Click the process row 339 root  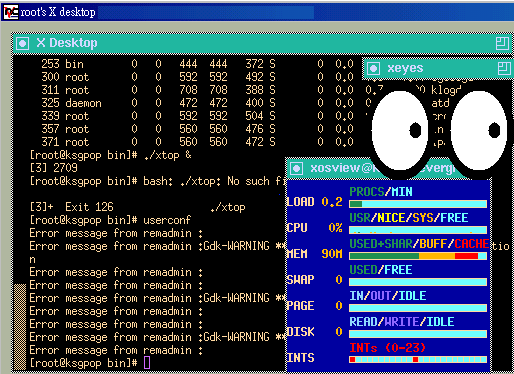pyautogui.click(x=197, y=116)
